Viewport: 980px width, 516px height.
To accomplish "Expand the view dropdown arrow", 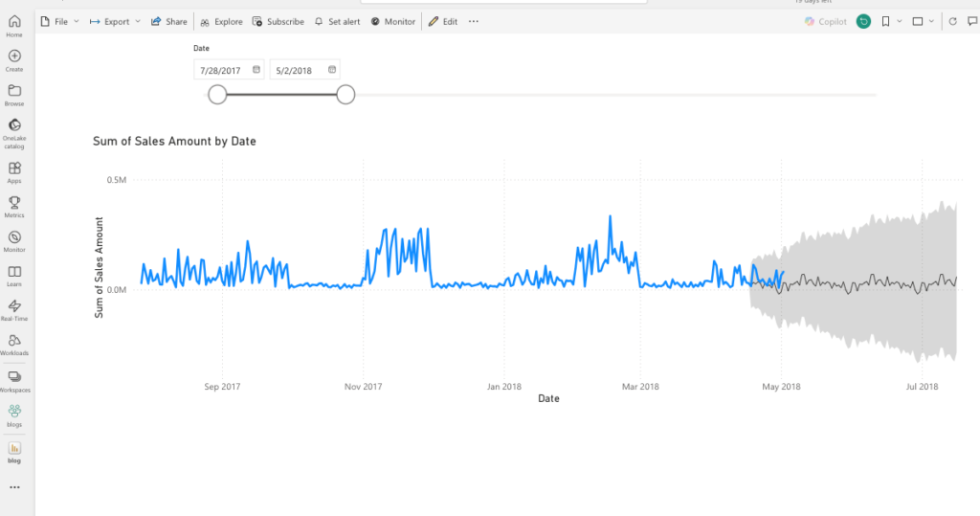I will pos(931,21).
